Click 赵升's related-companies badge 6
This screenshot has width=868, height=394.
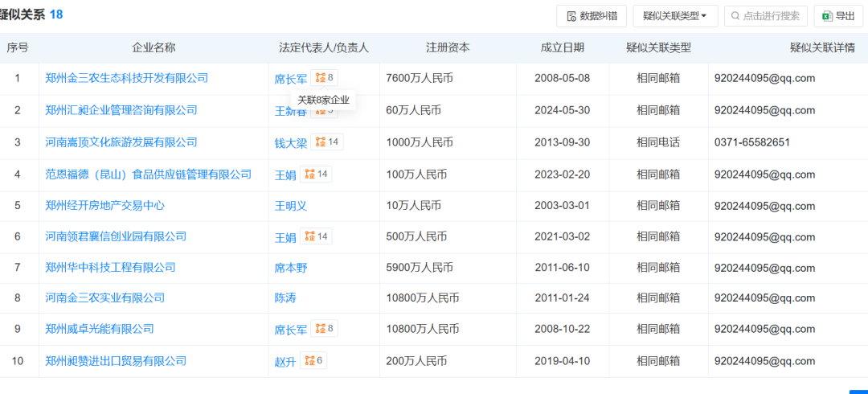[313, 361]
